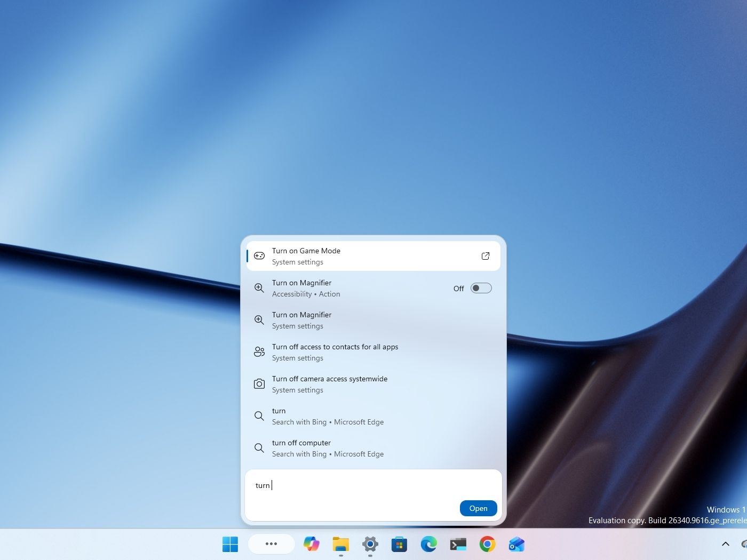Viewport: 747px width, 560px height.
Task: Expand hidden icons tray chevron
Action: click(726, 544)
